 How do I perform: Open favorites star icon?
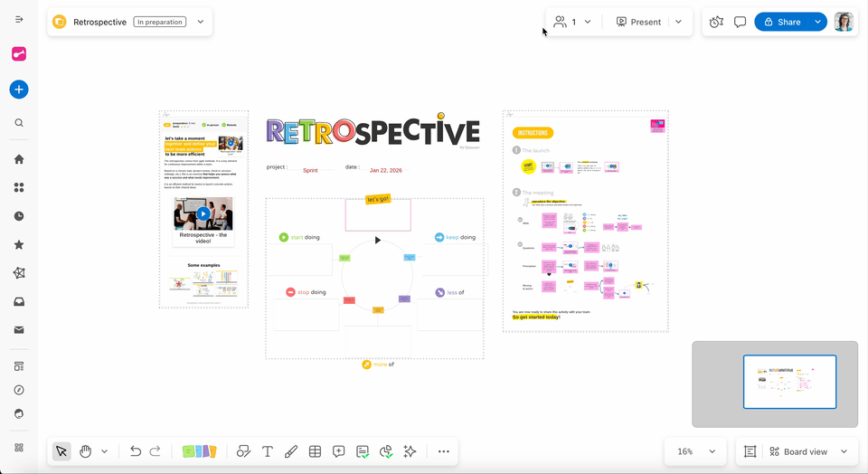pyautogui.click(x=19, y=245)
